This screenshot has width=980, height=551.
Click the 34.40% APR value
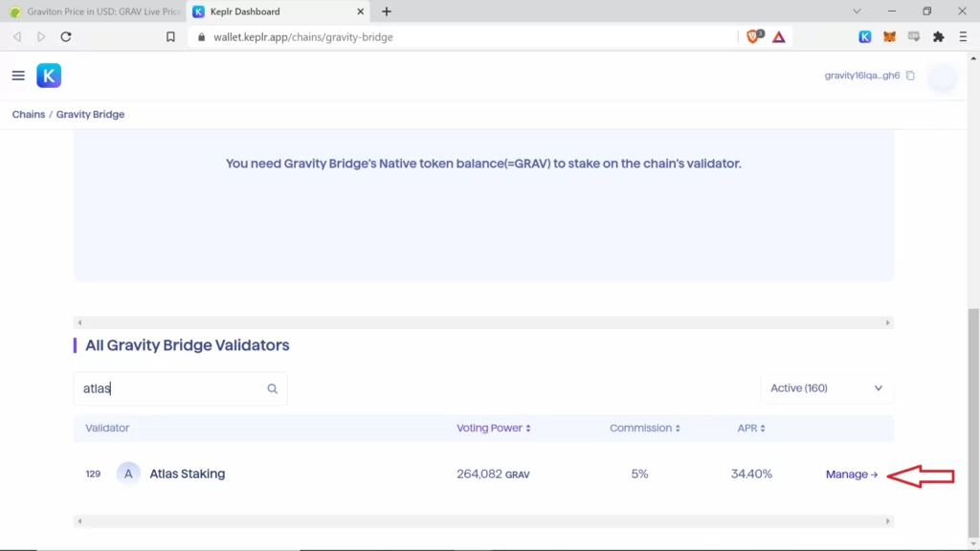(x=751, y=474)
